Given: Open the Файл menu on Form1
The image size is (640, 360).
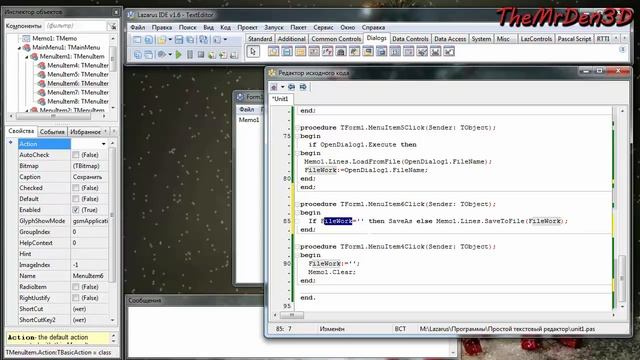Looking at the screenshot, I should 247,109.
